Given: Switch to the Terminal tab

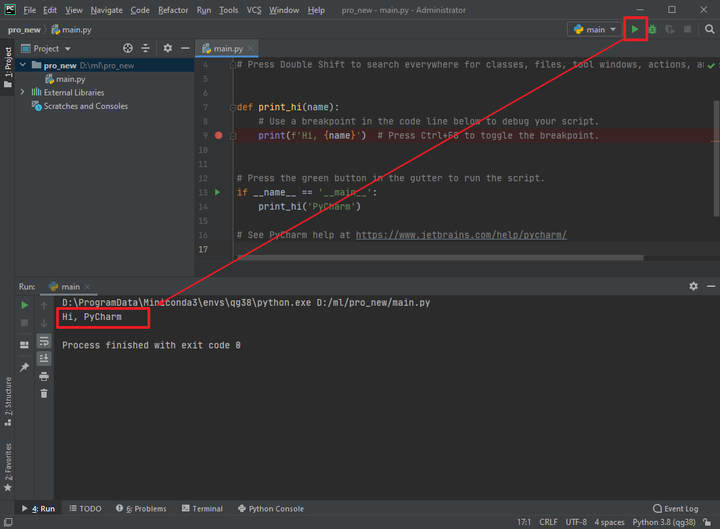Looking at the screenshot, I should coord(202,509).
